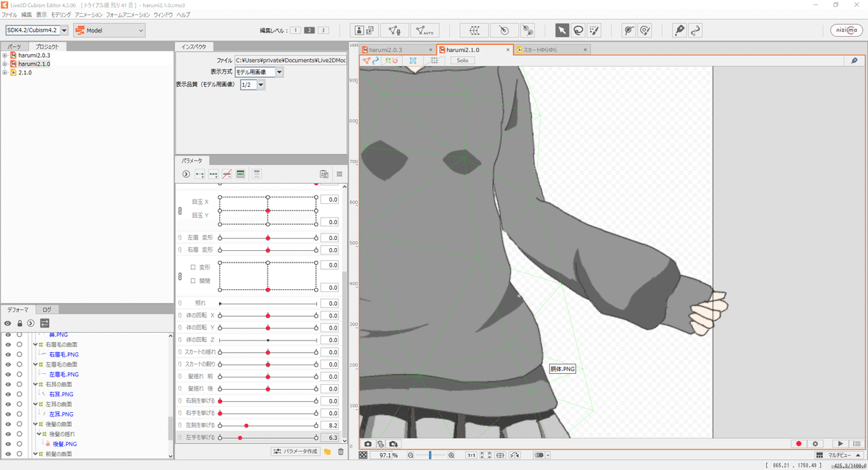This screenshot has width=868, height=470.
Task: Collapse the 右眉毛の曲面 deformer
Action: 35,345
